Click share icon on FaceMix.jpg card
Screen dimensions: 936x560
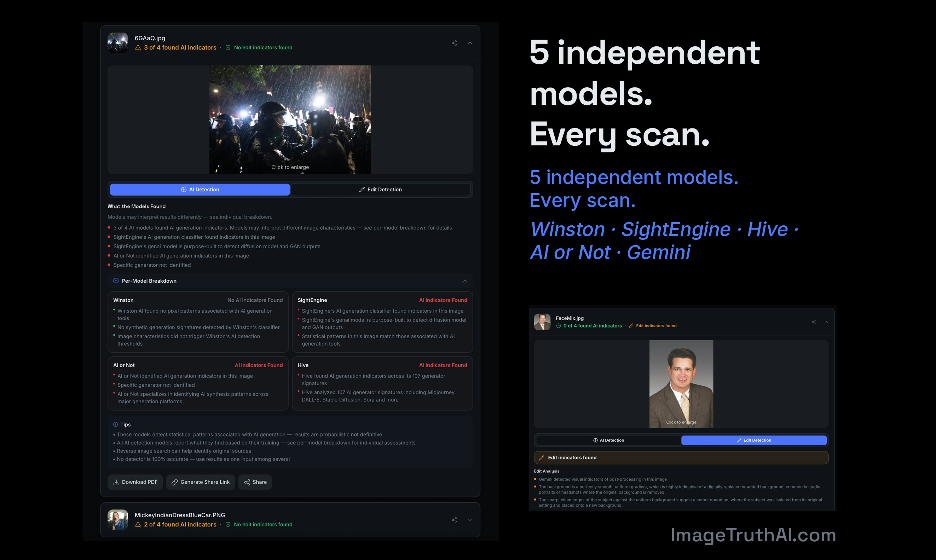pos(813,322)
